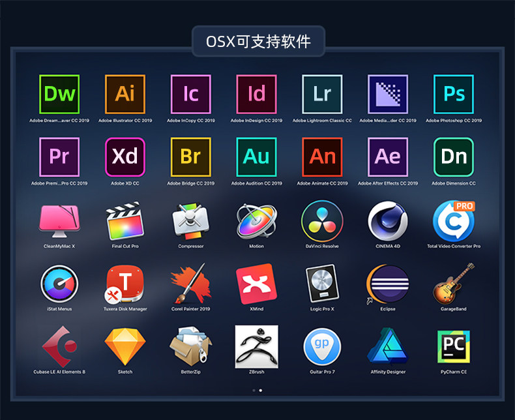Launch Logic Pro X
This screenshot has height=420, width=515.
(322, 283)
